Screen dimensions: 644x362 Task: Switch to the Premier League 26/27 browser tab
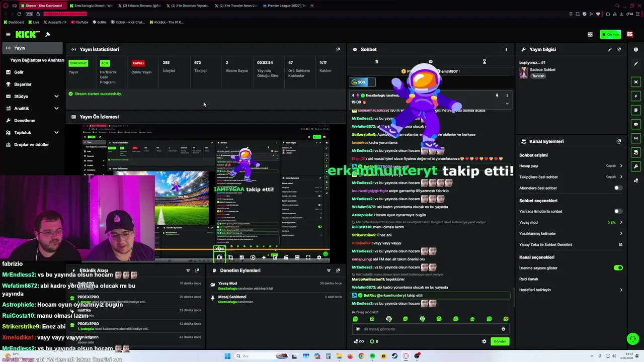pos(284,6)
